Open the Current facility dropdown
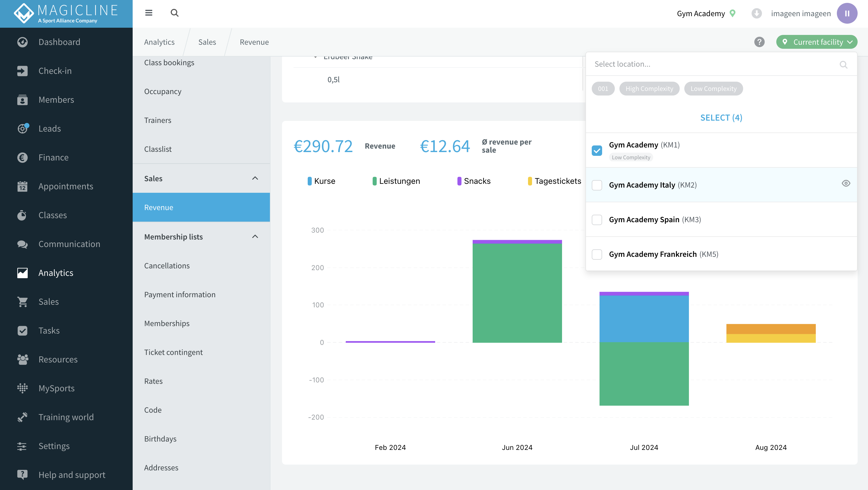The image size is (868, 490). tap(816, 42)
